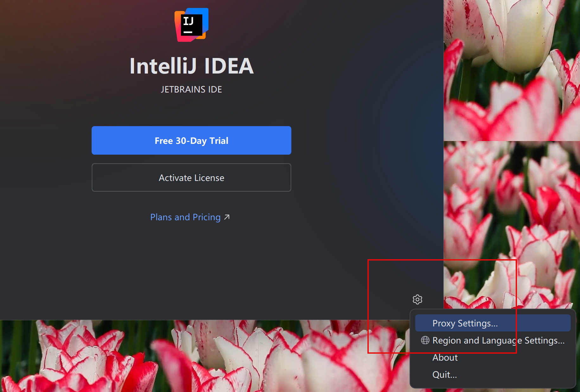Click the blank dialog area left of the gear icon
The width and height of the screenshot is (580, 392).
tap(348, 299)
